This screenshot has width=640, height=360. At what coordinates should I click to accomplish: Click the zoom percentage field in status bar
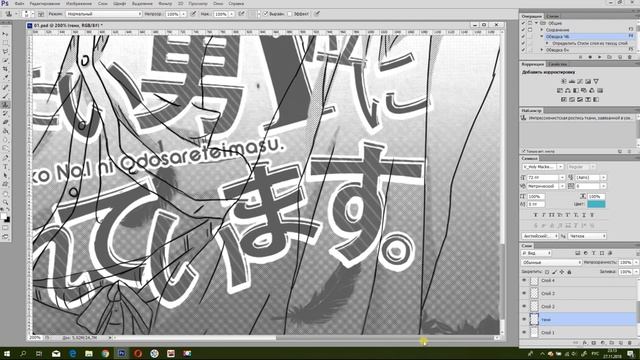click(36, 338)
